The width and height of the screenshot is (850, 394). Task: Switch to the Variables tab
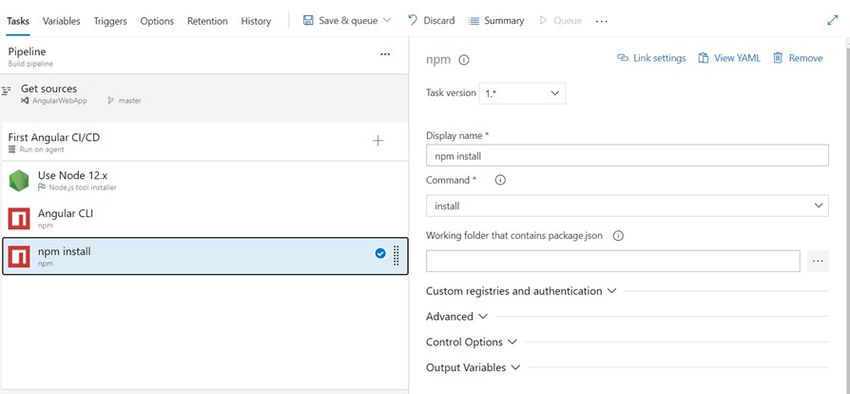pos(61,21)
